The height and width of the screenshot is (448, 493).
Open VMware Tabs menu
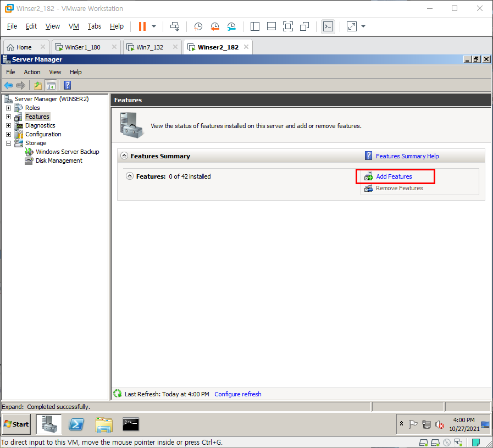point(95,26)
